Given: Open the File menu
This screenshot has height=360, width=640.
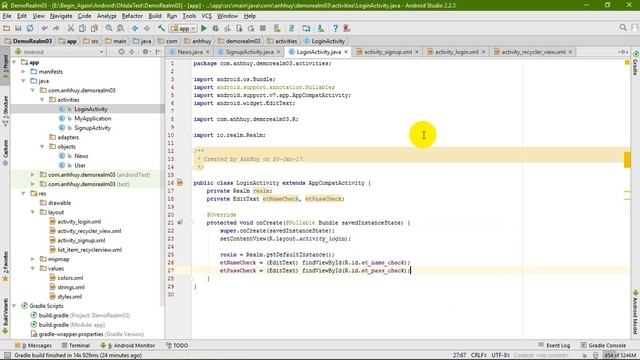Looking at the screenshot, I should 7,16.
